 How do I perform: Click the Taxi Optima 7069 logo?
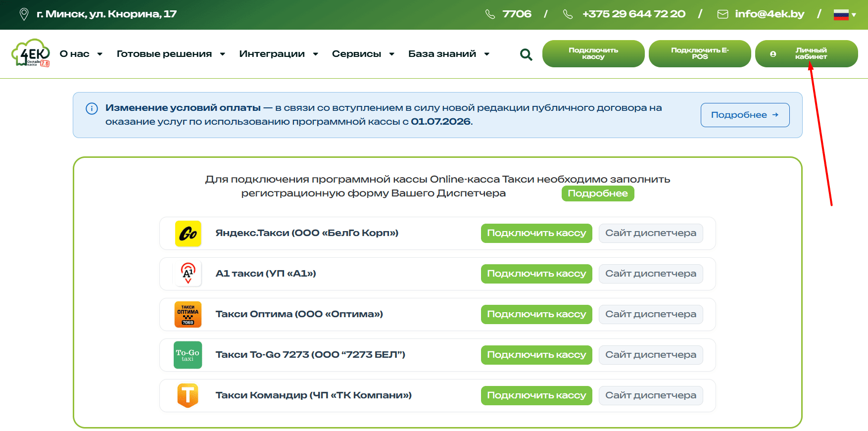tap(188, 315)
